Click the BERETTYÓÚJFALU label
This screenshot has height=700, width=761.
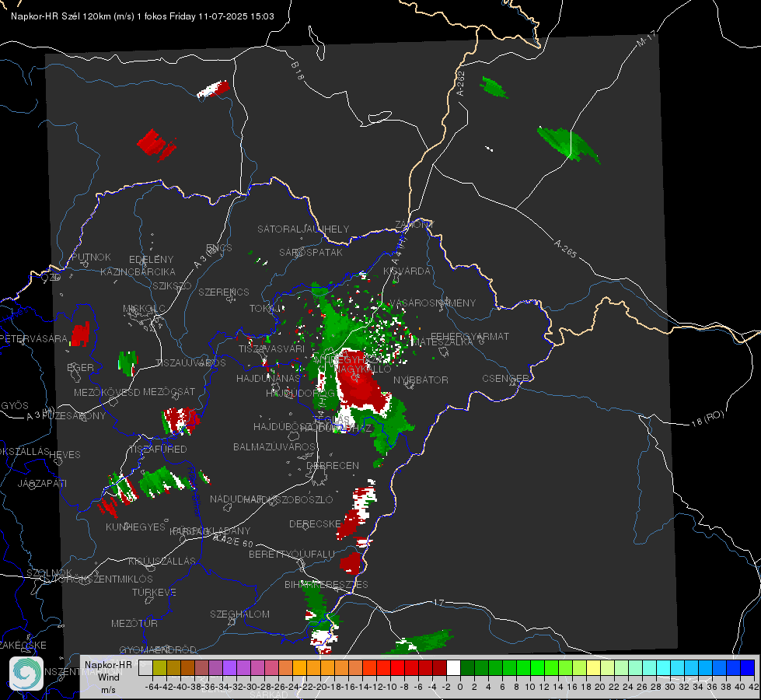[x=291, y=555]
